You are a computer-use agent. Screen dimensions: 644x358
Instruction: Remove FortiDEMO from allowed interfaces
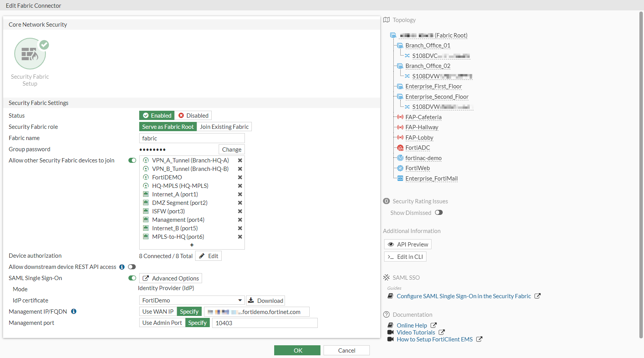(240, 177)
